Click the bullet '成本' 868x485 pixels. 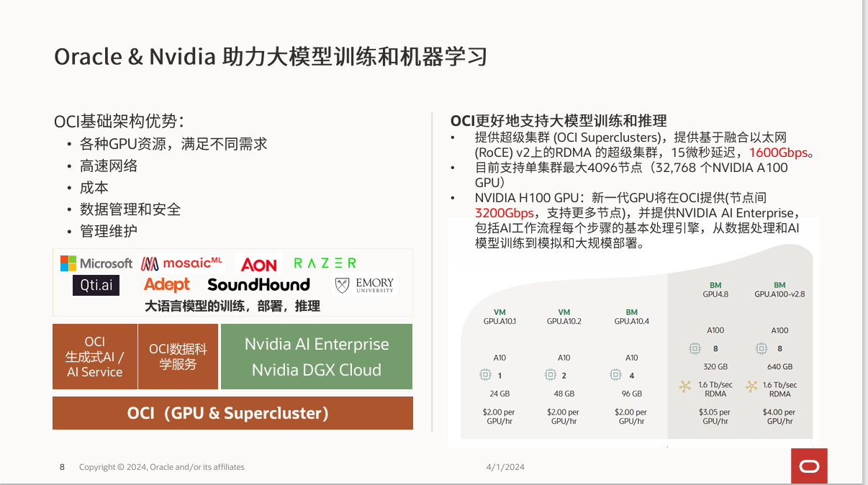coord(94,188)
